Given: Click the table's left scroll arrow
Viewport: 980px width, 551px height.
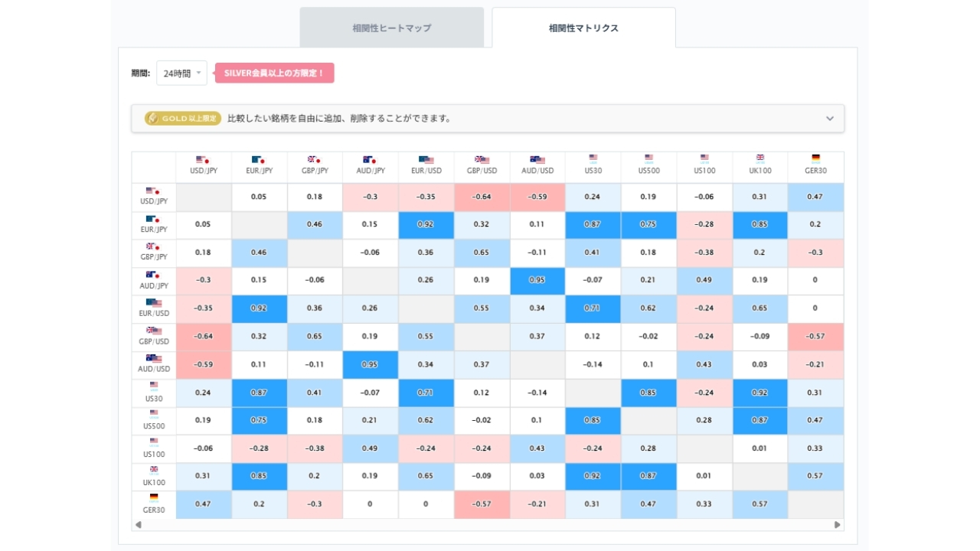Looking at the screenshot, I should (139, 525).
